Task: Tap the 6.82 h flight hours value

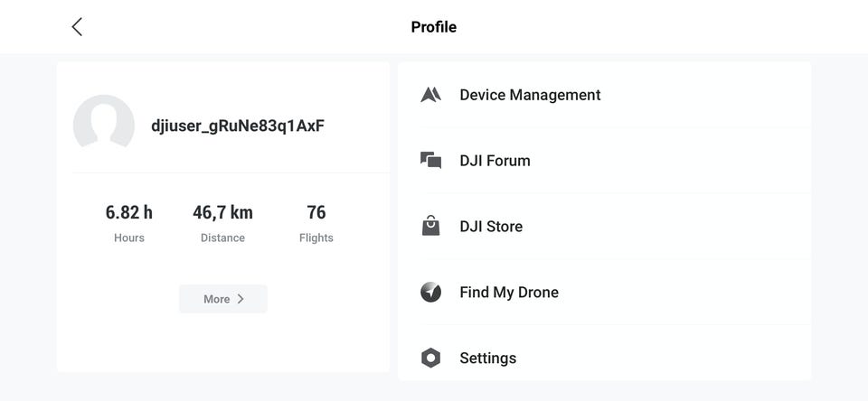Action: (x=129, y=212)
